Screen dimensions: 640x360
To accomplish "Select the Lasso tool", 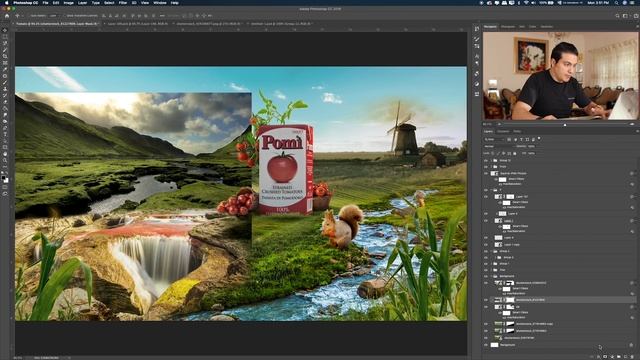I will pyautogui.click(x=5, y=43).
